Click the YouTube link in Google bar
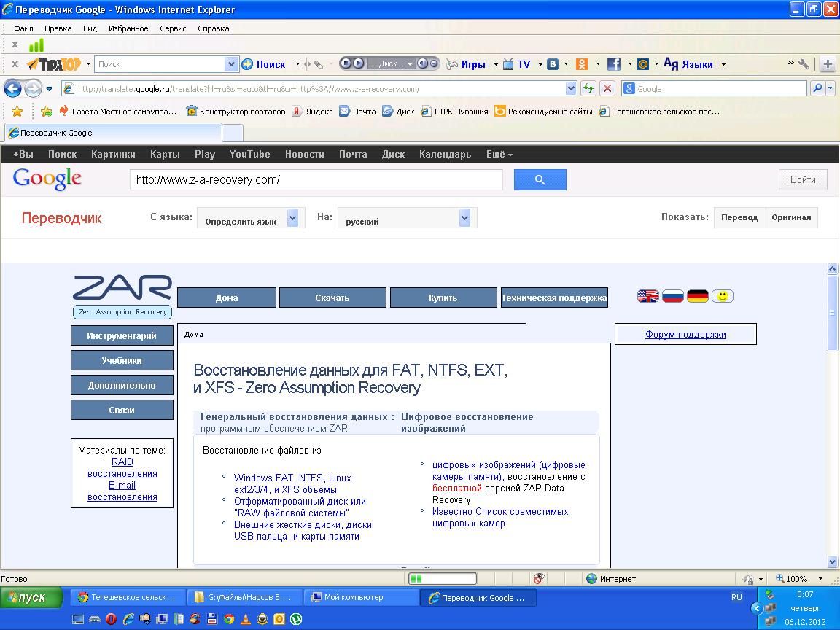Image resolution: width=840 pixels, height=630 pixels. click(249, 155)
